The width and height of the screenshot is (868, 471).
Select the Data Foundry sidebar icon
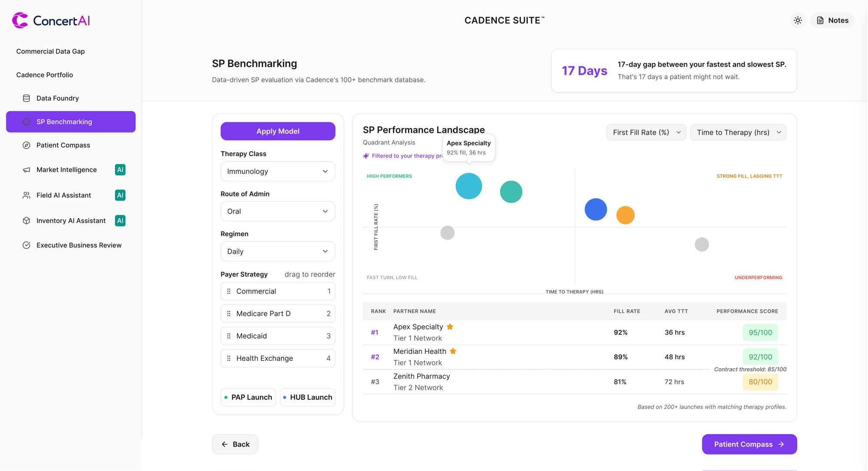[x=27, y=98]
